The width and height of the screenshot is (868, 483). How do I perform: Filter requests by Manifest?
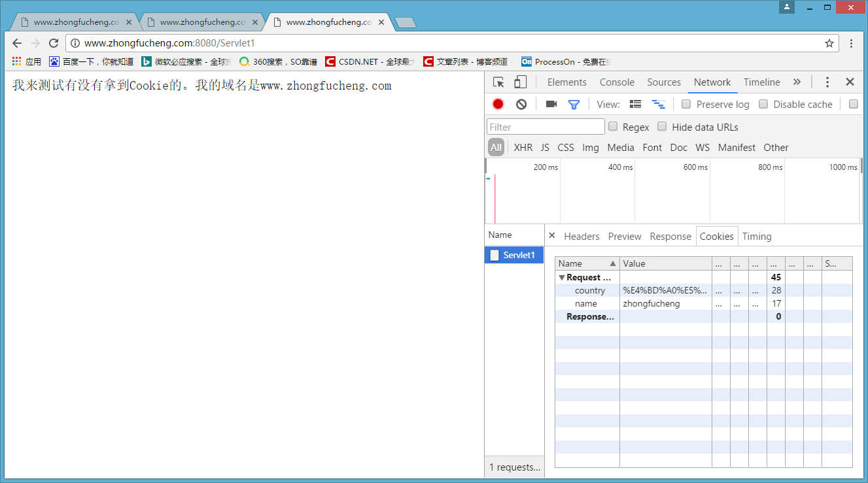pos(737,148)
